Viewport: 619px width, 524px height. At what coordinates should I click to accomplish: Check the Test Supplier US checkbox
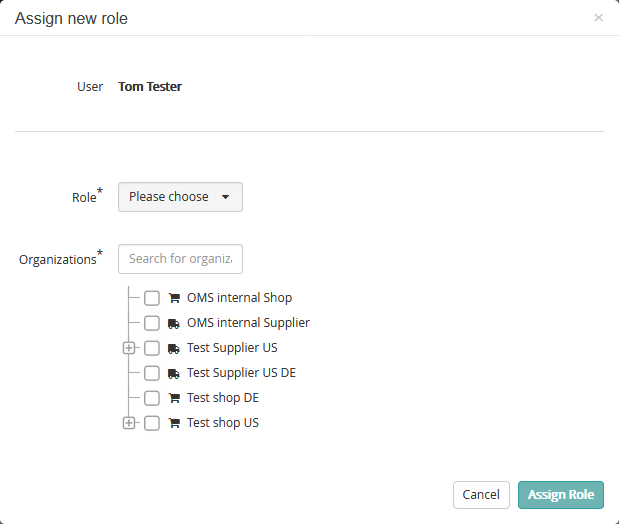click(x=152, y=348)
